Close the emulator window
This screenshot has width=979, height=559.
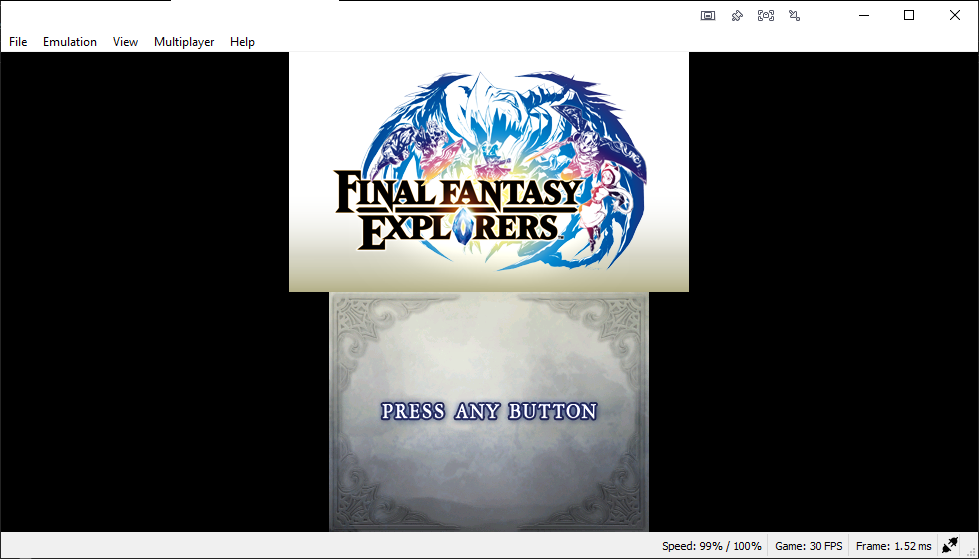coord(955,16)
